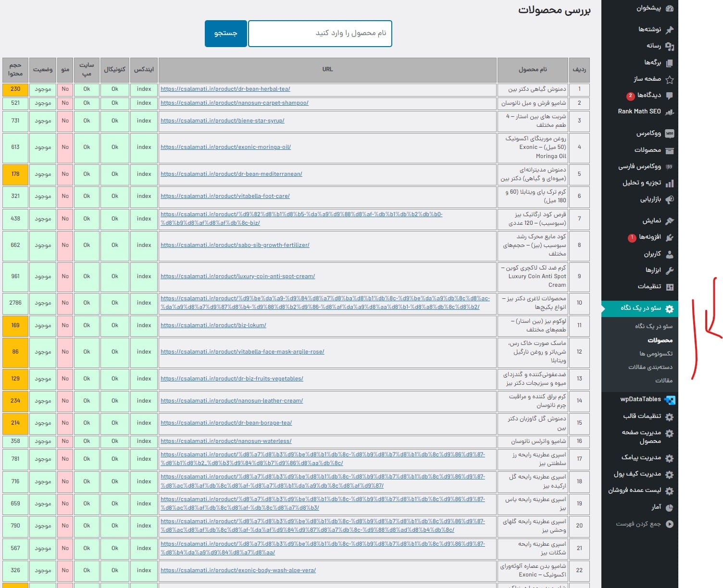This screenshot has width=723, height=588.
Task: Click the جستجو search button
Action: click(x=226, y=34)
